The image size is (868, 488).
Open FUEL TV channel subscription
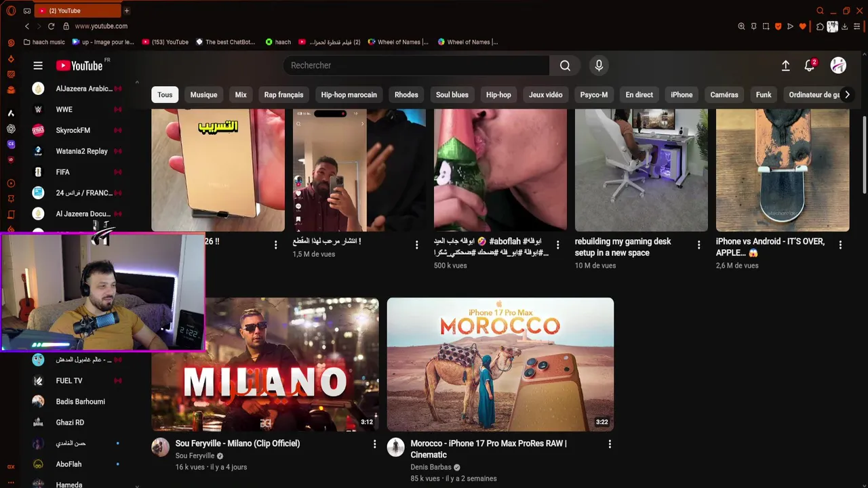77,381
